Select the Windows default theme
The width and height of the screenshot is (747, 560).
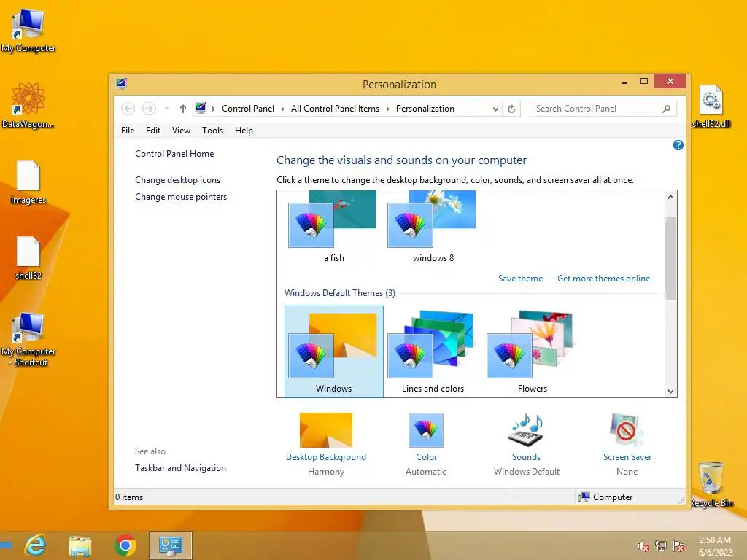[x=333, y=351]
